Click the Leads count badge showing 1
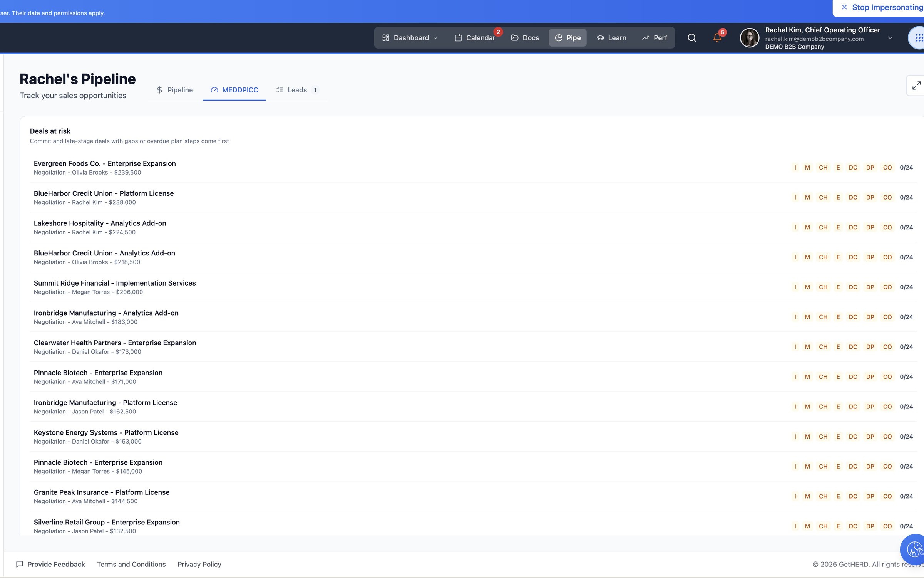Image resolution: width=924 pixels, height=578 pixels. (x=315, y=90)
